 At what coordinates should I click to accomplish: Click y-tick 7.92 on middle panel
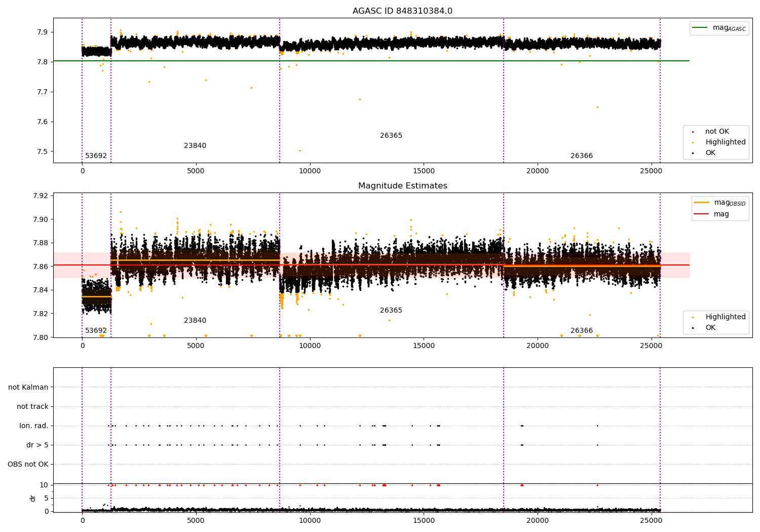coord(40,196)
